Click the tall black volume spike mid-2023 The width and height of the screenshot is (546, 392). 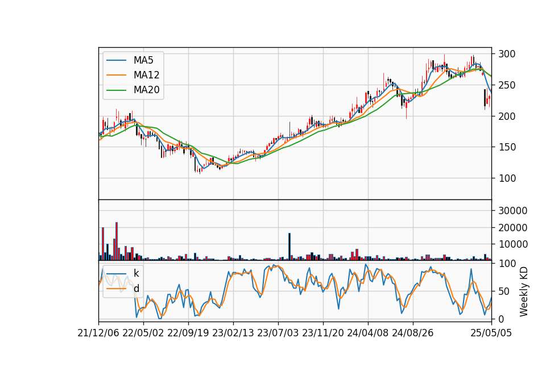pyautogui.click(x=289, y=247)
